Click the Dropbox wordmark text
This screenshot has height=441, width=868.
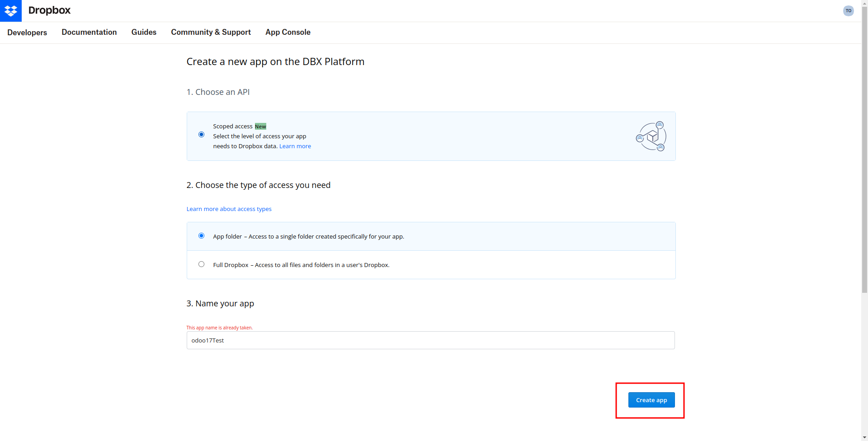(49, 10)
